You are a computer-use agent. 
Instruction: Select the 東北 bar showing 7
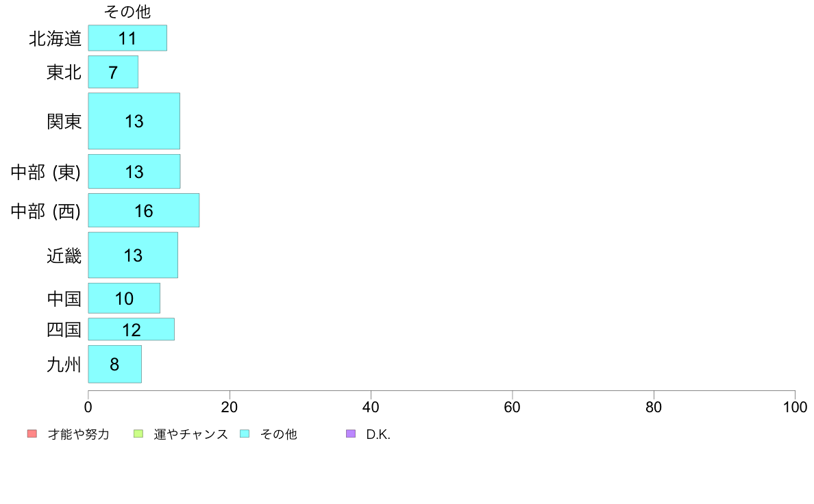pyautogui.click(x=113, y=72)
